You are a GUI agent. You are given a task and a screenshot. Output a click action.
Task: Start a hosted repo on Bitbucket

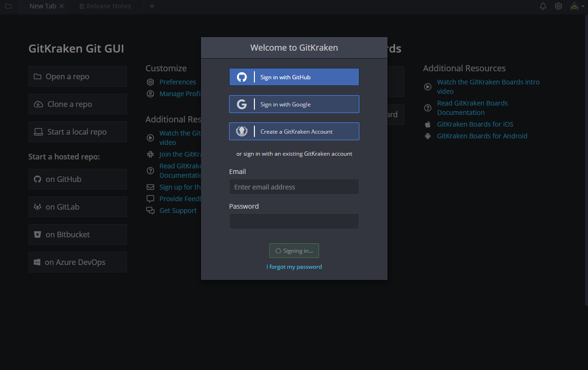click(x=78, y=234)
